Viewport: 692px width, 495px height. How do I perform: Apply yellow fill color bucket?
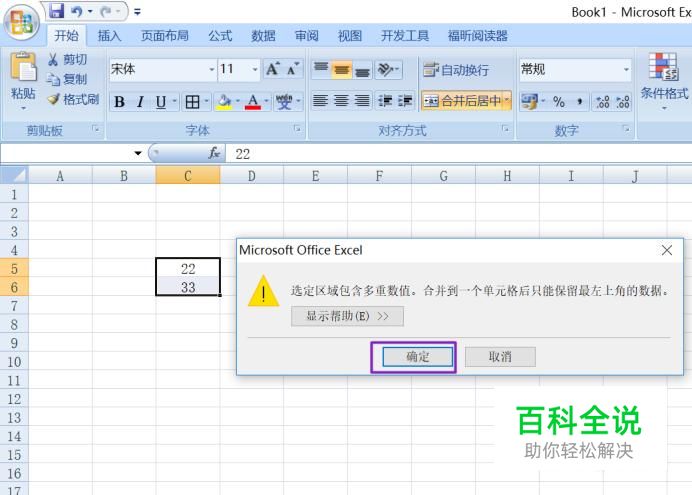click(x=224, y=102)
